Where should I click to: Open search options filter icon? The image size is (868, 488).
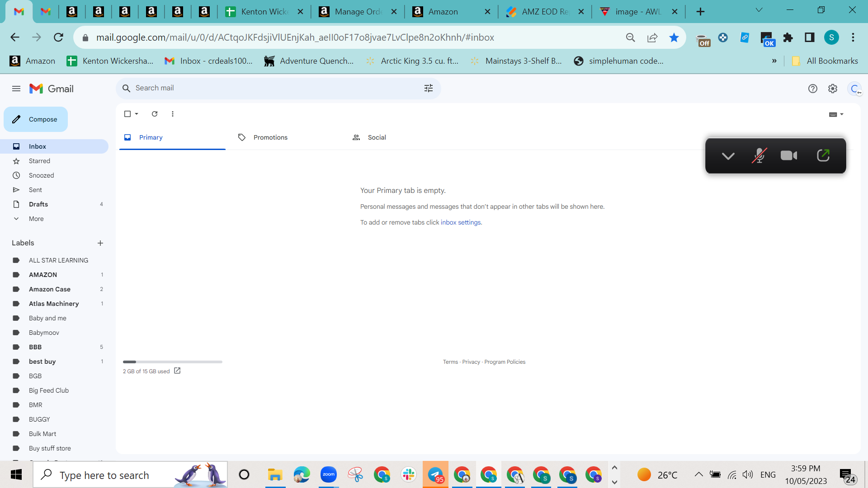click(x=429, y=88)
